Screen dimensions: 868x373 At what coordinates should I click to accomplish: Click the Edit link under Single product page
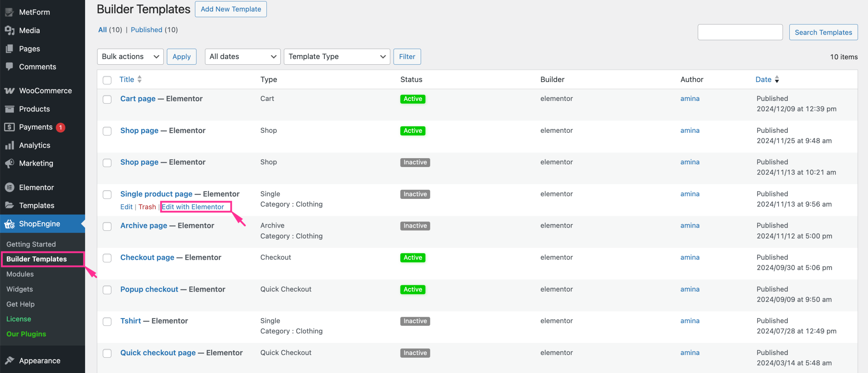pyautogui.click(x=126, y=207)
